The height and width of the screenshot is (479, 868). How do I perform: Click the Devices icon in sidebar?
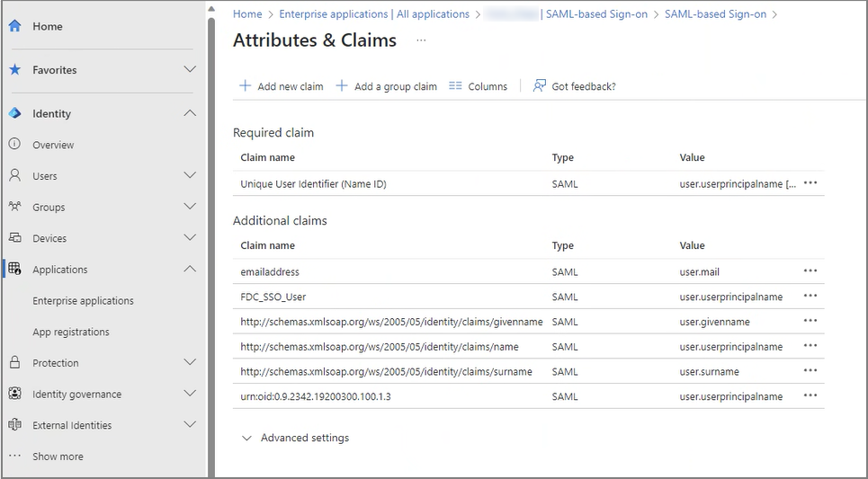point(14,238)
